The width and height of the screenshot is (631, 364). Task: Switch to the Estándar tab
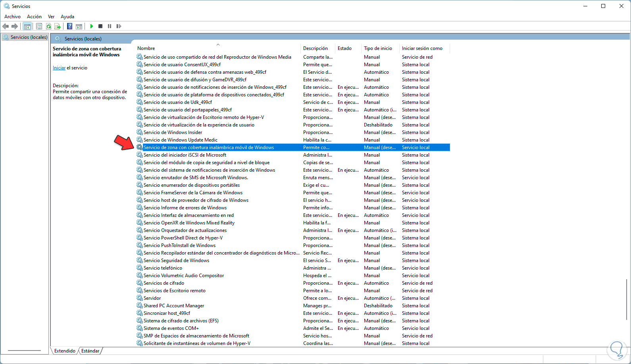90,351
